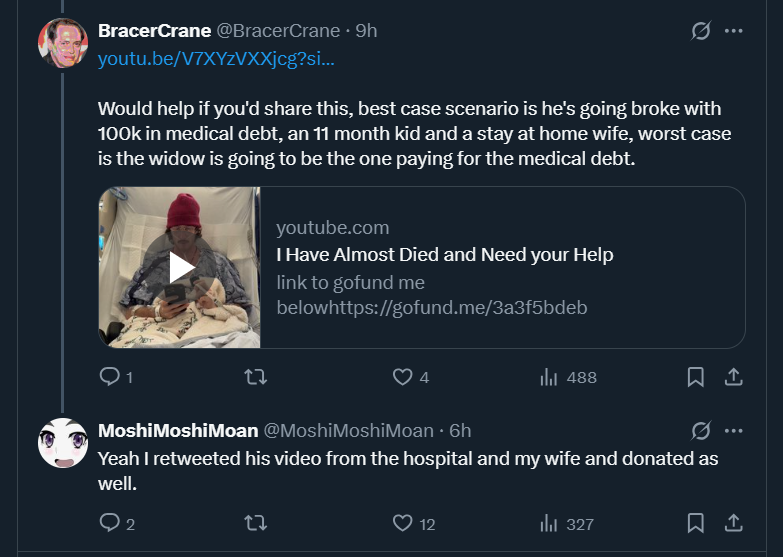Play the YouTube video thumbnail
Image resolution: width=783 pixels, height=557 pixels.
tap(180, 267)
